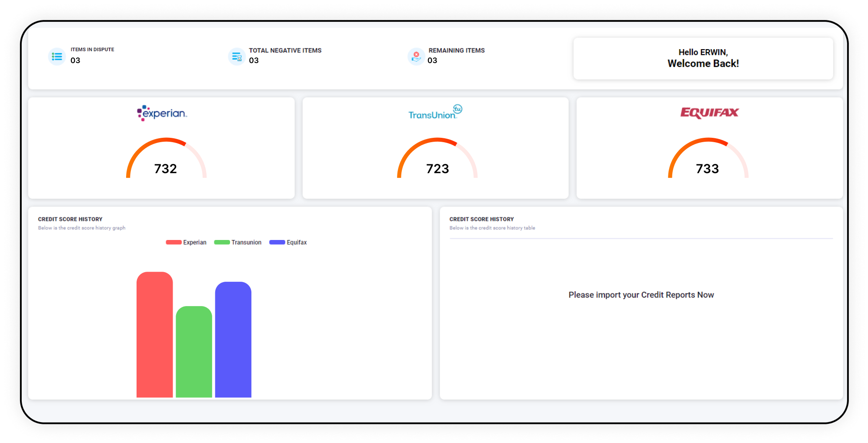This screenshot has height=443, width=868.
Task: Click the Total Negative Items icon
Action: point(237,57)
